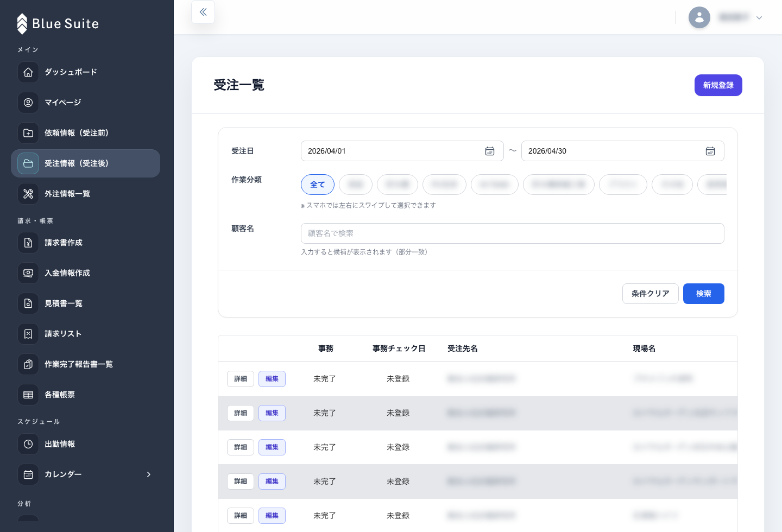Click the 顧客名 search input field

(513, 233)
